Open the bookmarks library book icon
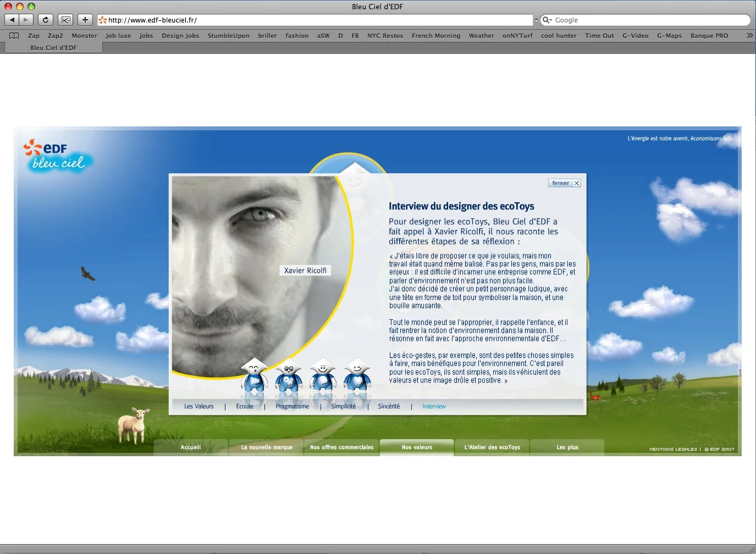Image resolution: width=756 pixels, height=554 pixels. 14,35
